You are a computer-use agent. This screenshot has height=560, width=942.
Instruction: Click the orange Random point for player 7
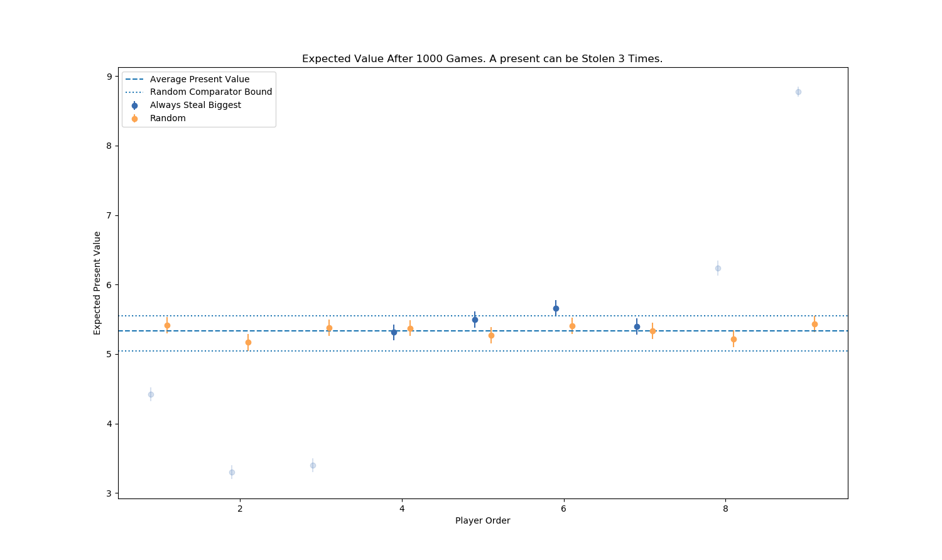652,331
